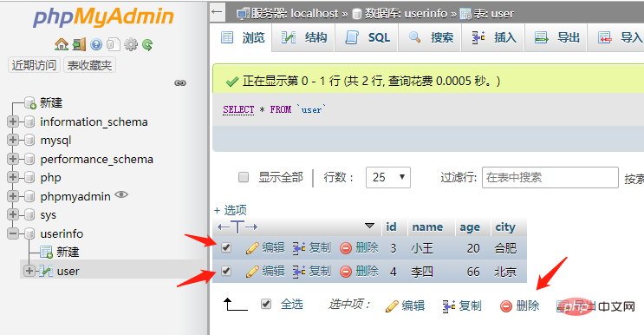Click 数据库: userinfo breadcrumb link
The height and width of the screenshot is (335, 644).
[406, 14]
